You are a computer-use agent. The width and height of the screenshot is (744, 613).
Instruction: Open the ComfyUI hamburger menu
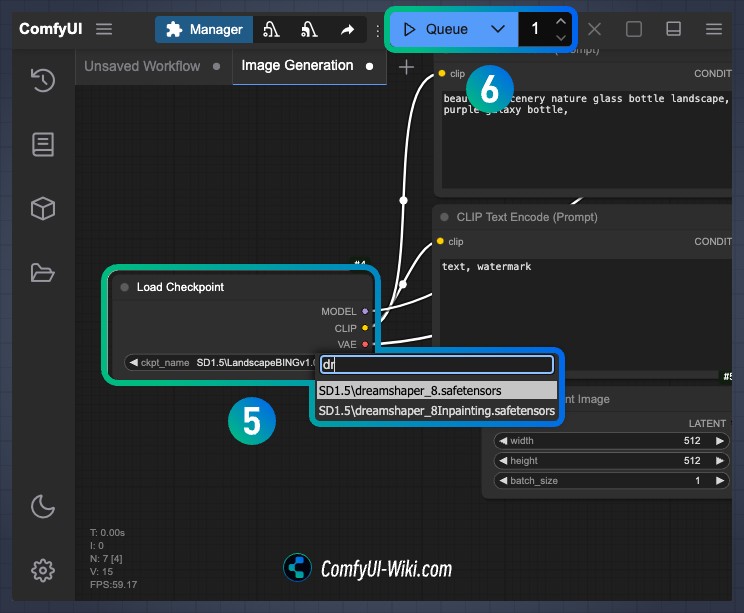point(104,29)
